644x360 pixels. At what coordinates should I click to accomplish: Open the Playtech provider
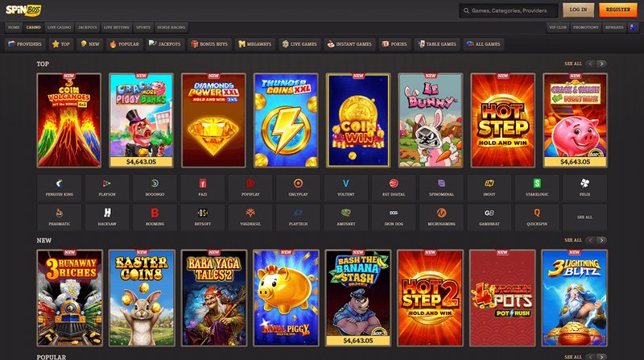click(x=298, y=217)
